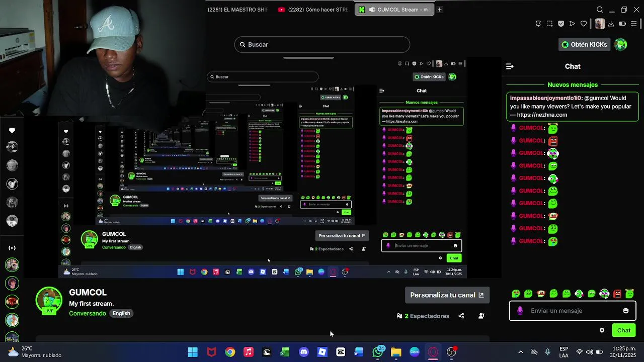
Task: Click the heart bookmark icon in address bar
Action: pyautogui.click(x=584, y=24)
